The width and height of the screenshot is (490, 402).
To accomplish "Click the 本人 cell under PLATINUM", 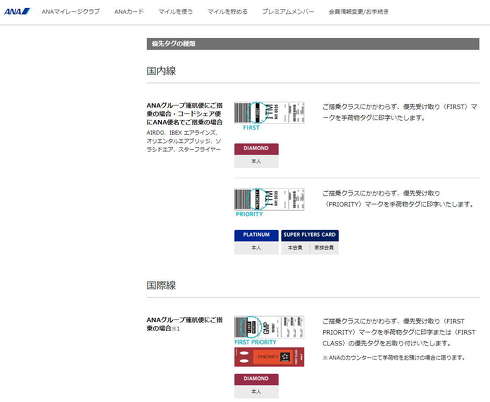I will (256, 248).
